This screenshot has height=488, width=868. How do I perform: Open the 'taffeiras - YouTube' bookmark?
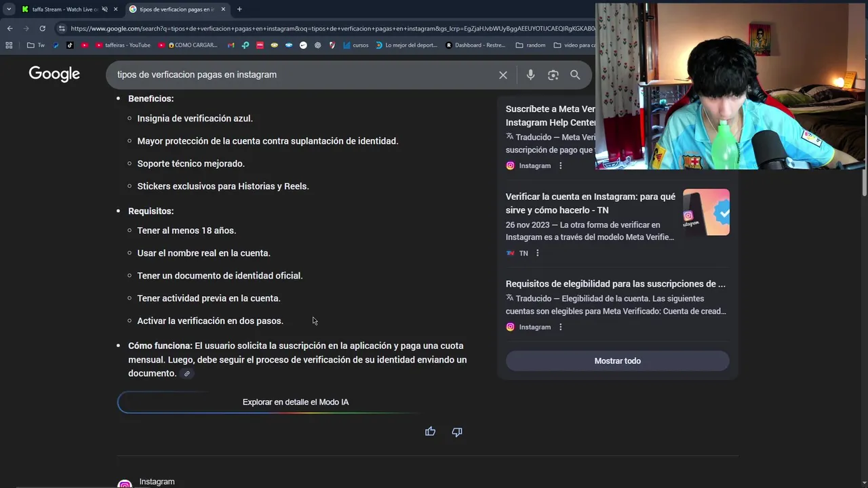point(123,45)
